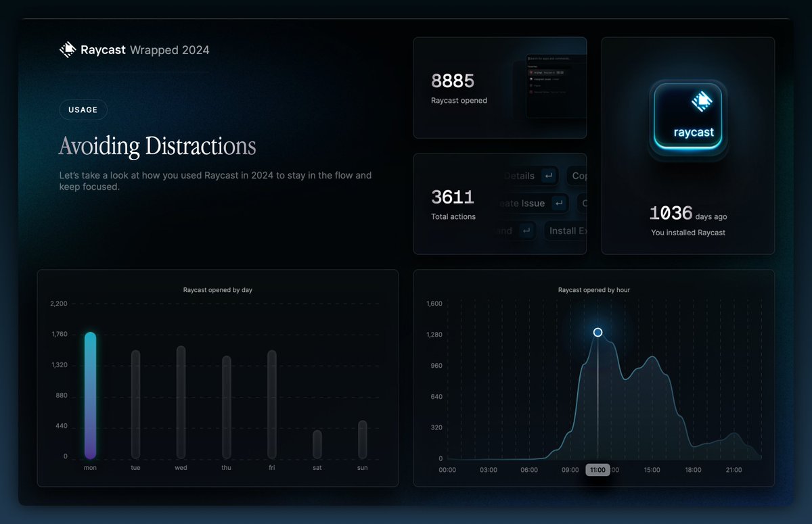The width and height of the screenshot is (812, 524).
Task: Select the wed bar in day chart
Action: 181,402
